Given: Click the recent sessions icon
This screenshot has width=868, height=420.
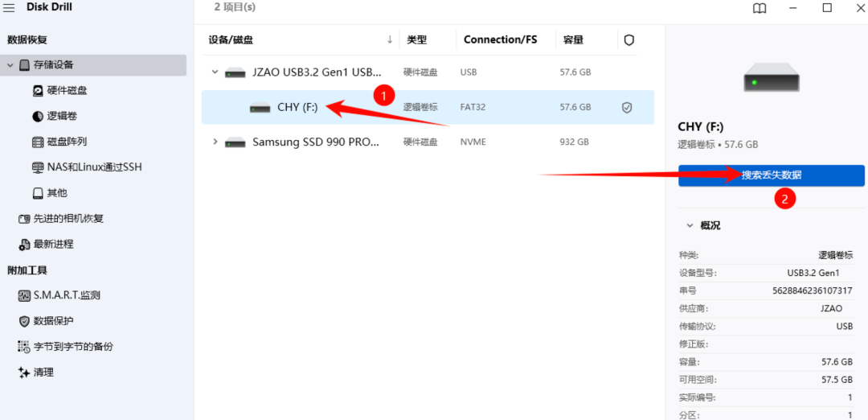Looking at the screenshot, I should pos(24,245).
